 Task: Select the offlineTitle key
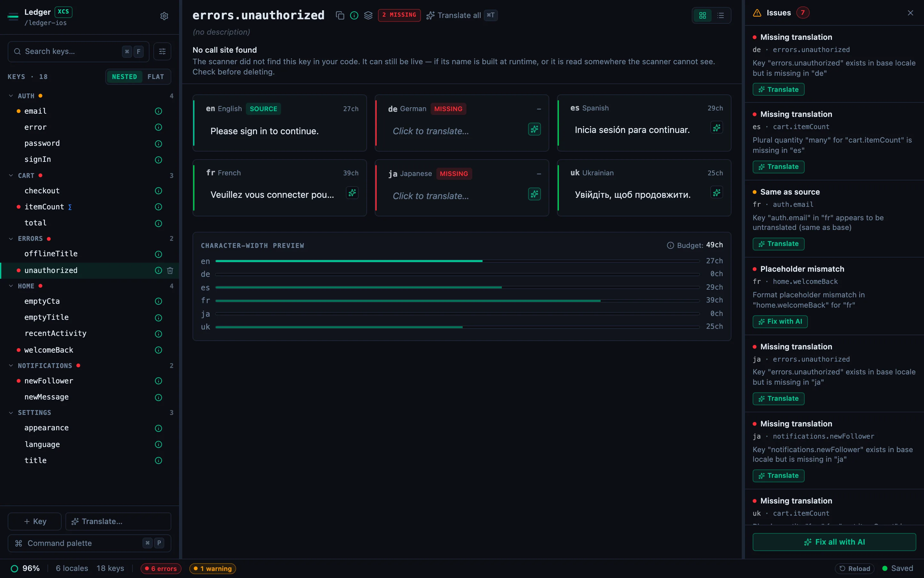(x=89, y=254)
